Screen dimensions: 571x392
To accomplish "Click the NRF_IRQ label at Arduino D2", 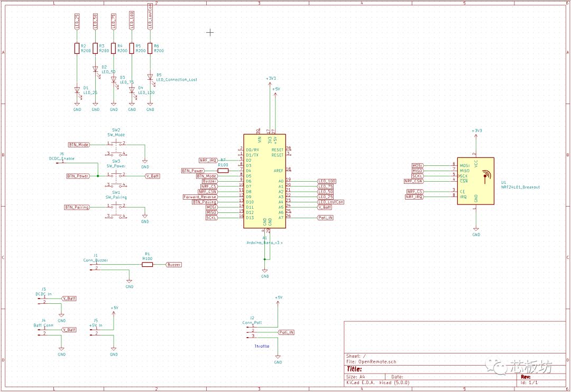I will (x=208, y=161).
